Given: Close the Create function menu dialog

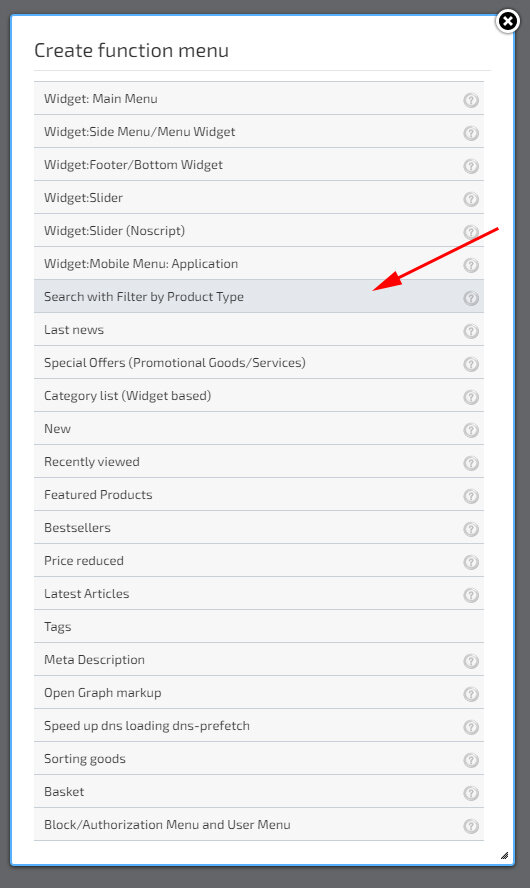Looking at the screenshot, I should point(508,22).
